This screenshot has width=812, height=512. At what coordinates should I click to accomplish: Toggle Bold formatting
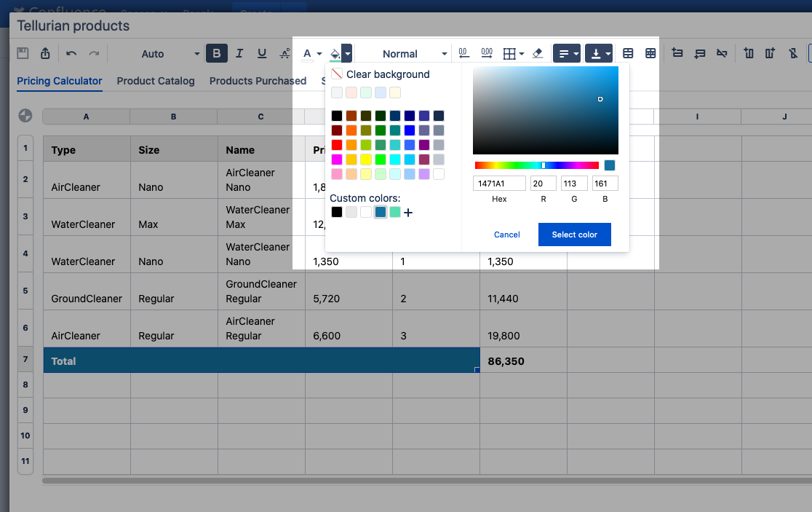click(217, 53)
